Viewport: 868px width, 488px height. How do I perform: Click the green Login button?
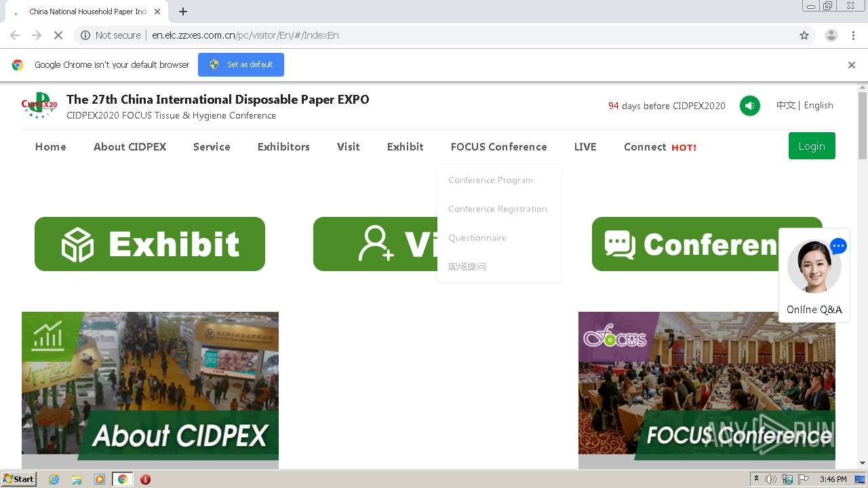tap(812, 146)
